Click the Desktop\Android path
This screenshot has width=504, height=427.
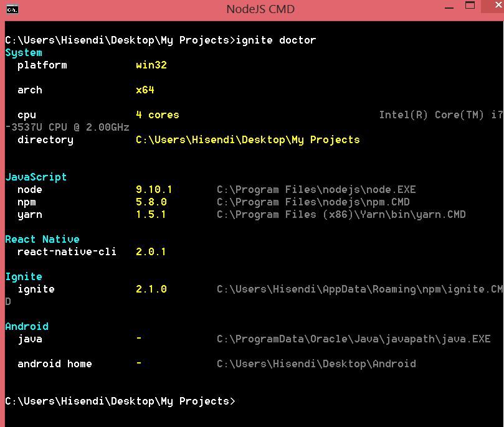click(316, 364)
